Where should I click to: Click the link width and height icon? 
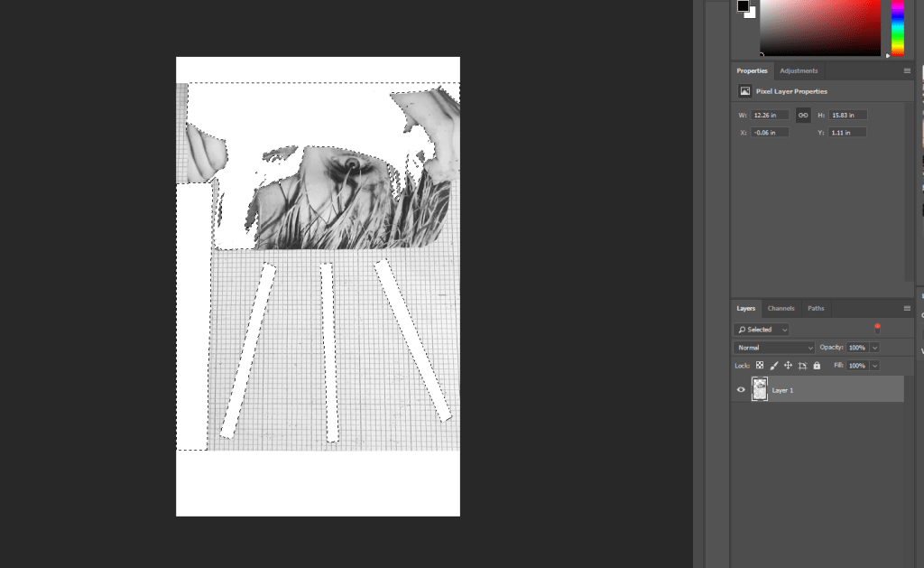pyautogui.click(x=803, y=116)
